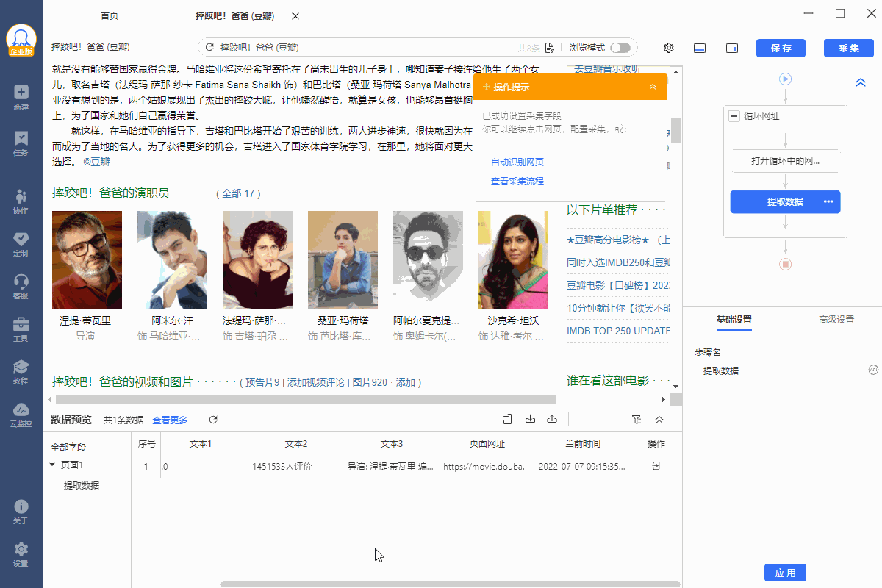
Task: Click the red stop end node in workflow
Action: click(785, 264)
